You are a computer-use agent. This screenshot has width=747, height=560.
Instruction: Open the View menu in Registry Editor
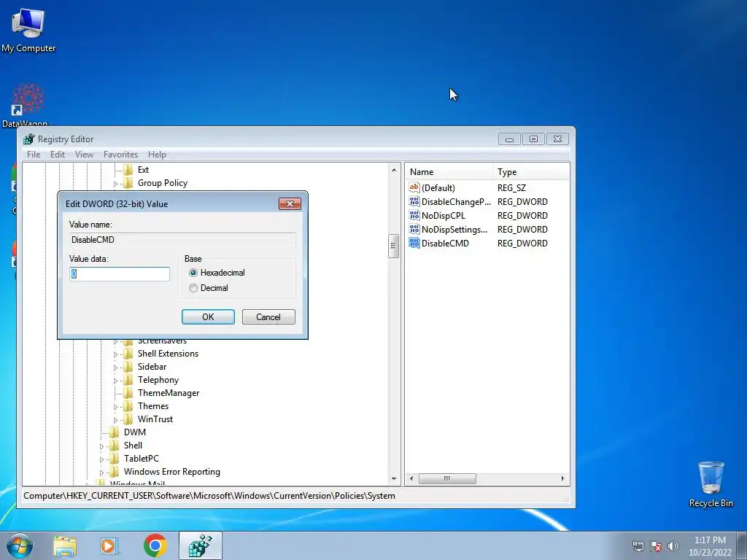point(84,155)
